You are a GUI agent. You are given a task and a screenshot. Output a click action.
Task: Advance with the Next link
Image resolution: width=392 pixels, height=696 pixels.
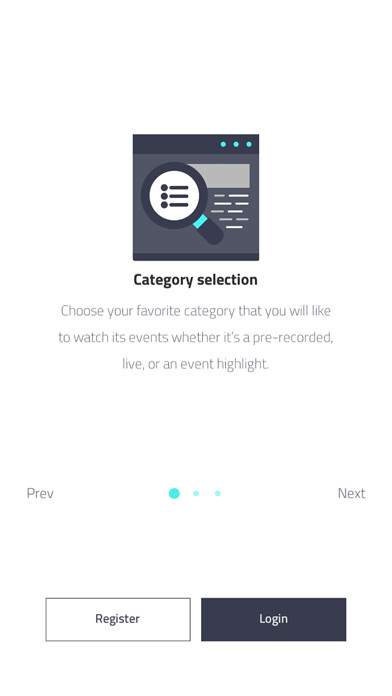pyautogui.click(x=351, y=493)
